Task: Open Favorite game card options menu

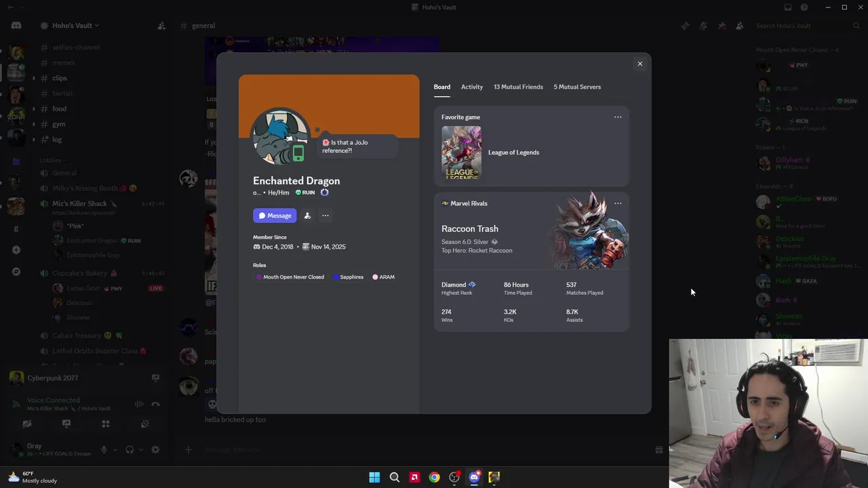Action: (x=618, y=117)
